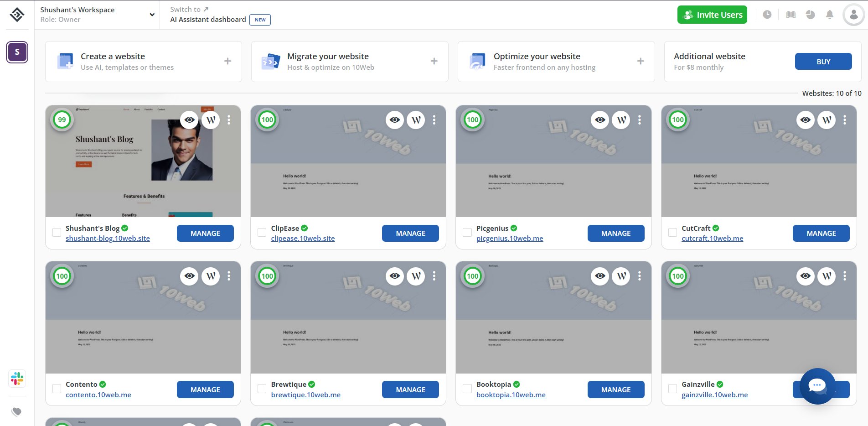This screenshot has width=868, height=426.
Task: Open shushant-blog.10web.site link
Action: click(x=108, y=239)
